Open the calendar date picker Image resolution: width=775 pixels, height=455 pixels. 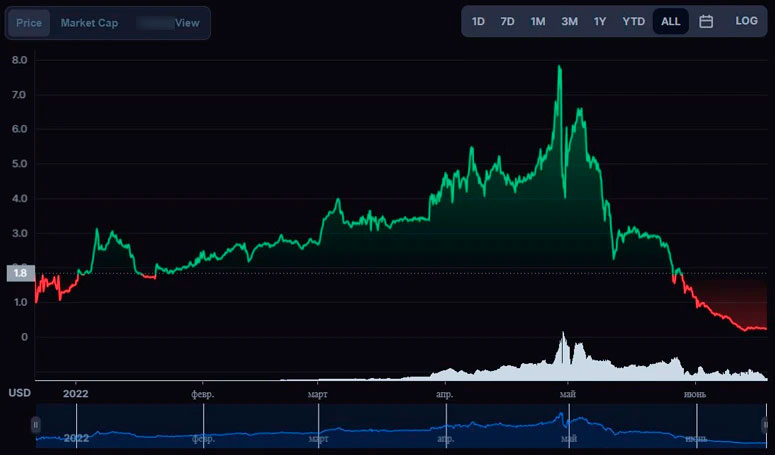706,21
